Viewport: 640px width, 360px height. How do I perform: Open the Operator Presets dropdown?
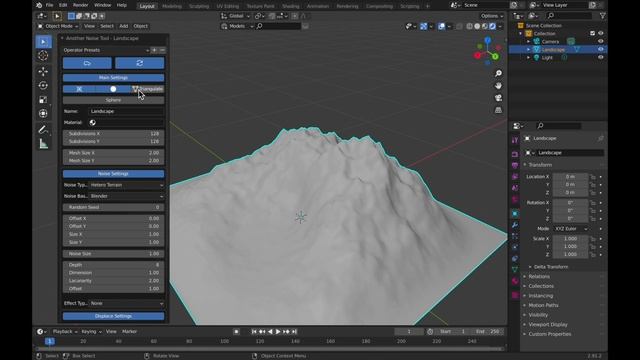click(106, 50)
